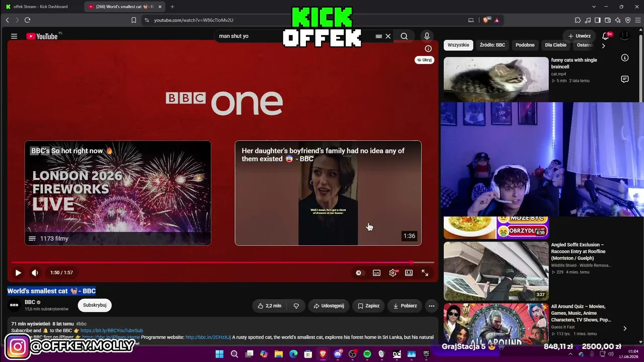Screen dimensions: 644x362
Task: Open Brave Shields lion icon
Action: click(x=486, y=20)
